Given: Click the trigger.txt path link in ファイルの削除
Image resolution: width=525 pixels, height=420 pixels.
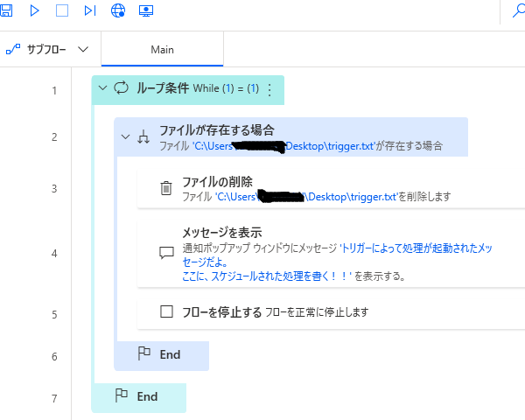Looking at the screenshot, I should click(306, 197).
